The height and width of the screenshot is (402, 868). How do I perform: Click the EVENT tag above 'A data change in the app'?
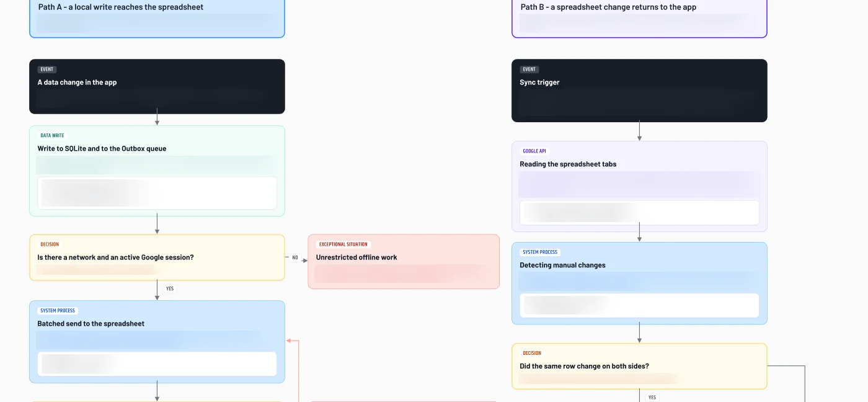click(47, 69)
